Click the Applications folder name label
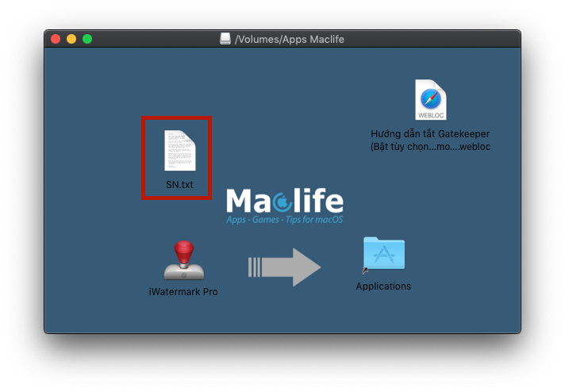Screen dimensions: 565x392 [x=383, y=286]
